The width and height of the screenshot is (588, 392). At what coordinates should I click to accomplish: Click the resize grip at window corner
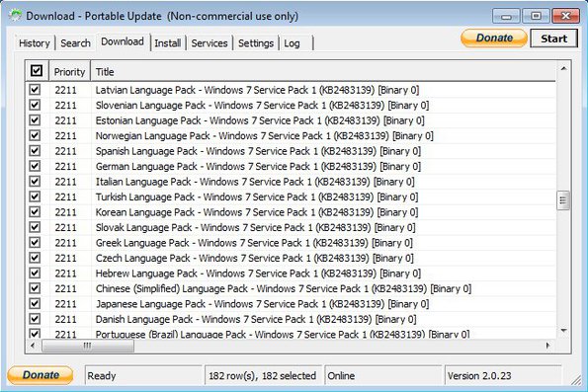[x=576, y=380]
